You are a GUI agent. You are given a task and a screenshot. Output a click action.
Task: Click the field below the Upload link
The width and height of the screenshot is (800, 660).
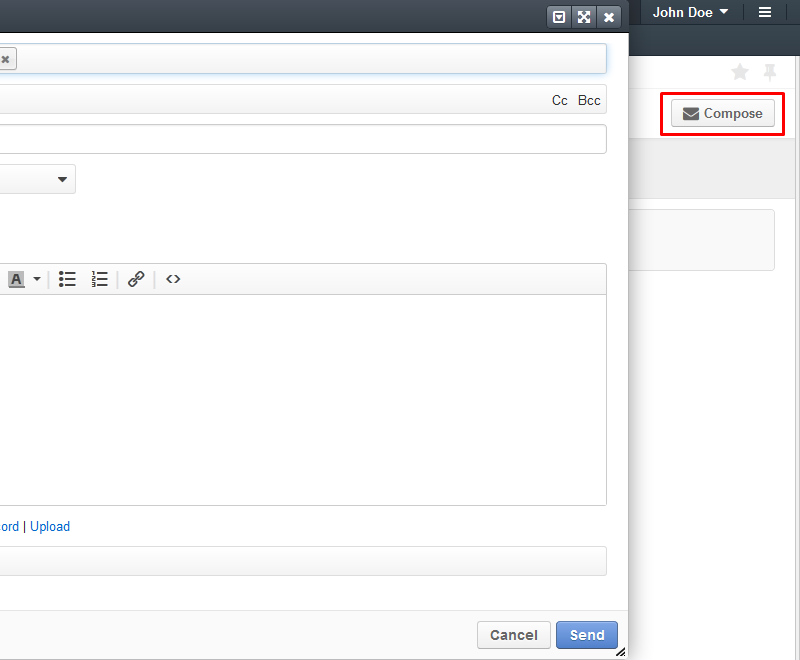pos(303,561)
